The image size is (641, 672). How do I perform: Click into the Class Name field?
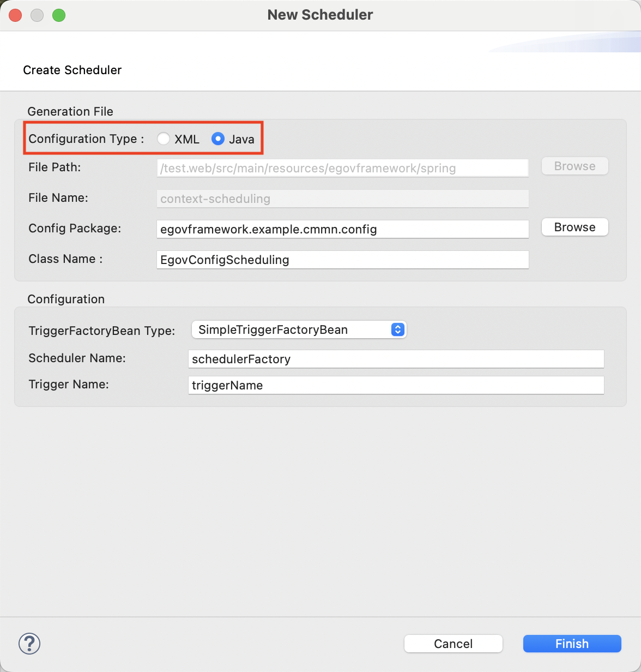tap(342, 260)
